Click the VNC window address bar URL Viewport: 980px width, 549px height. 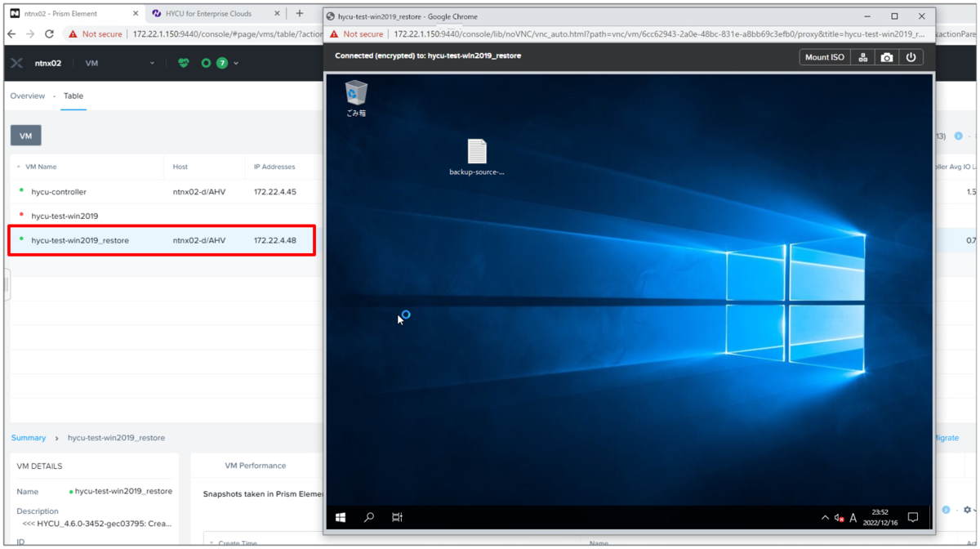[660, 34]
